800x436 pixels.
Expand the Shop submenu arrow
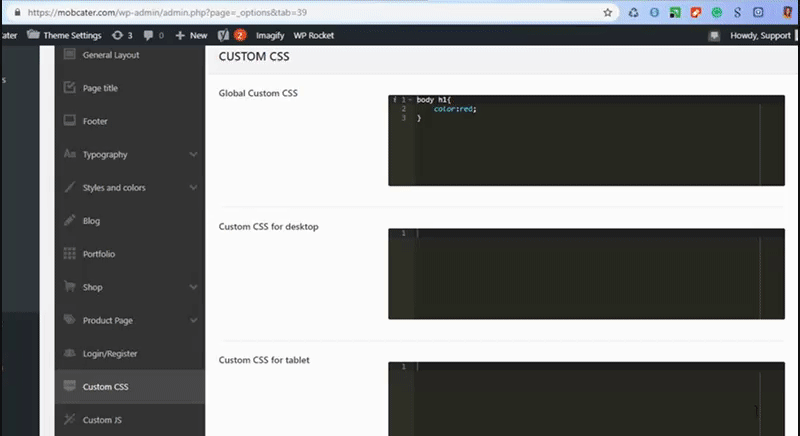(193, 287)
